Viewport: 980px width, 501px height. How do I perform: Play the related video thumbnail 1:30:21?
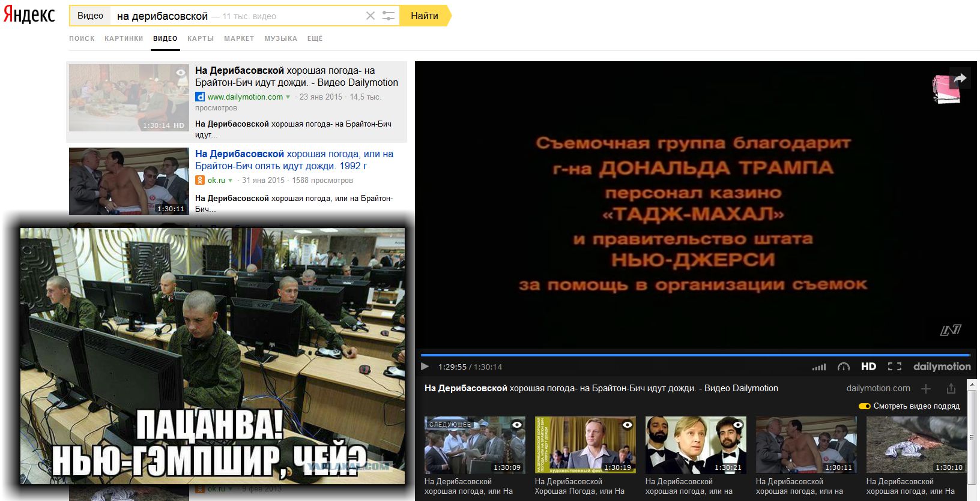click(x=696, y=445)
